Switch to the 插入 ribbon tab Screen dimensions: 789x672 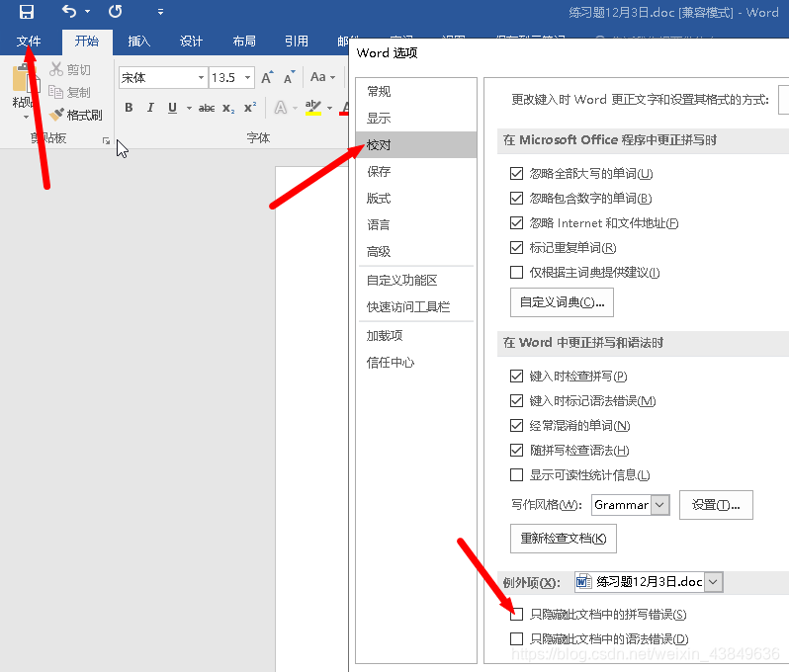139,42
